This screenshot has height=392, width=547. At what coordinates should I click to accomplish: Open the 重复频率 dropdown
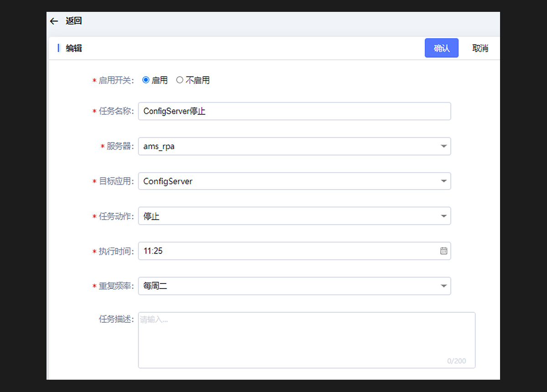coord(294,286)
